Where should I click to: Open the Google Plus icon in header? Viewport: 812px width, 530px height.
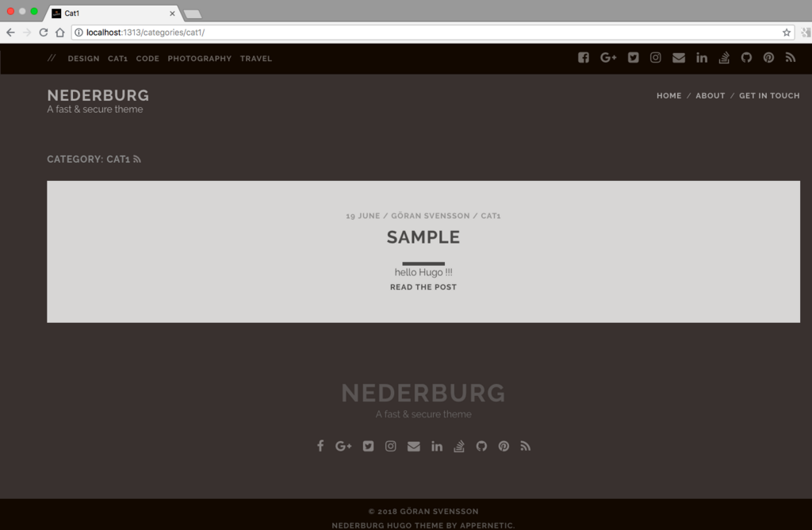click(608, 57)
